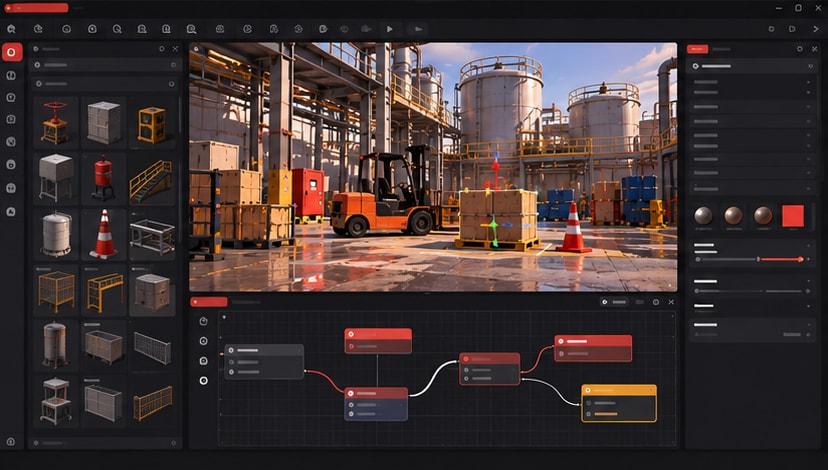Select the gray metal crate asset thumbnail
This screenshot has height=470, width=828.
tap(104, 123)
